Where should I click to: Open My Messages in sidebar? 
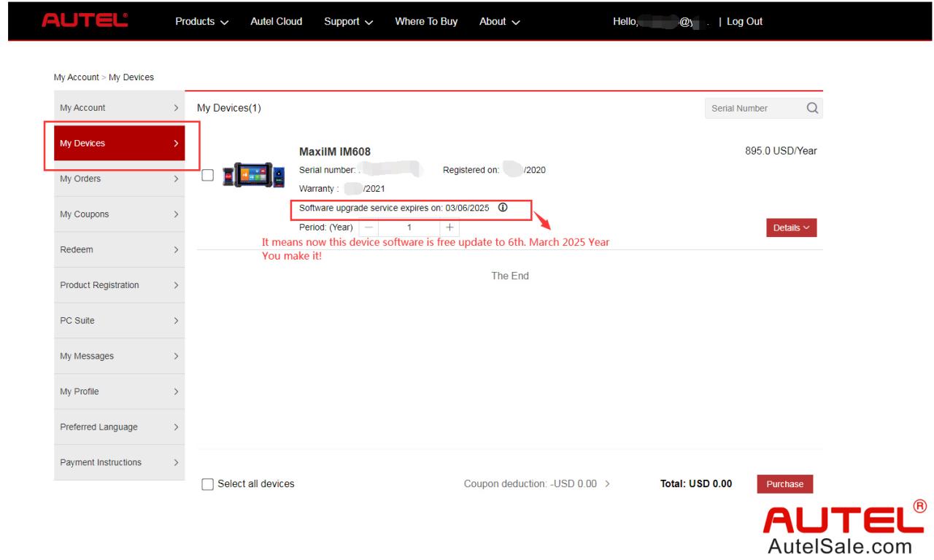[120, 356]
